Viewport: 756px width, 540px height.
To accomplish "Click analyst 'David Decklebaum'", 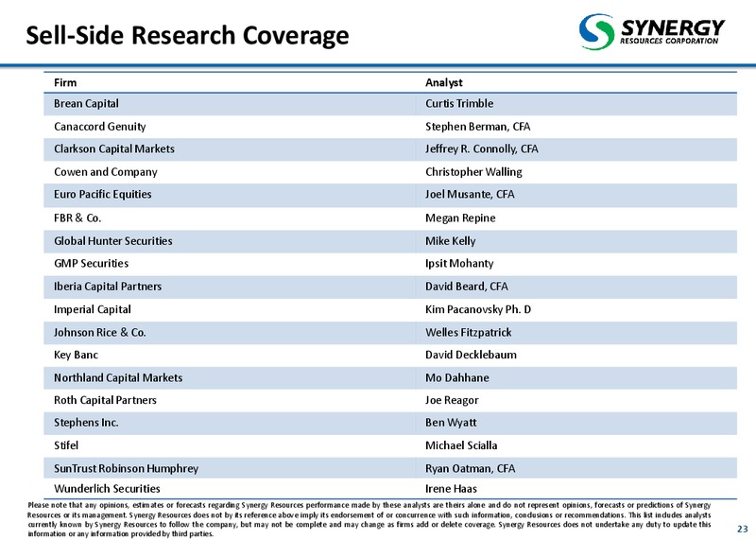I will tap(471, 356).
